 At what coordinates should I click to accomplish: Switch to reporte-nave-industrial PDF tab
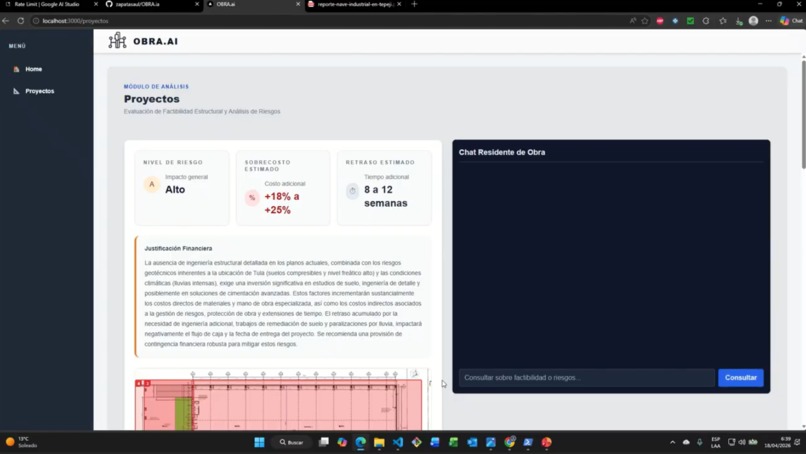coord(355,4)
